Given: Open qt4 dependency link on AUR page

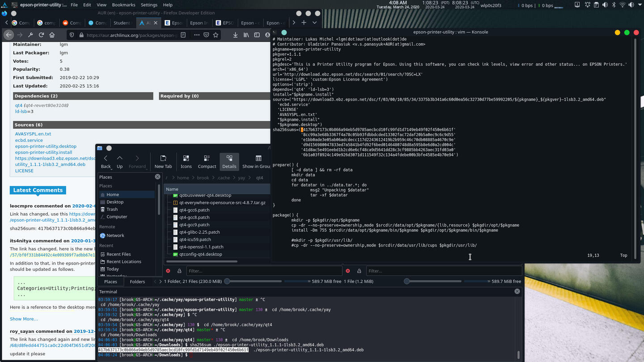Looking at the screenshot, I should point(18,105).
